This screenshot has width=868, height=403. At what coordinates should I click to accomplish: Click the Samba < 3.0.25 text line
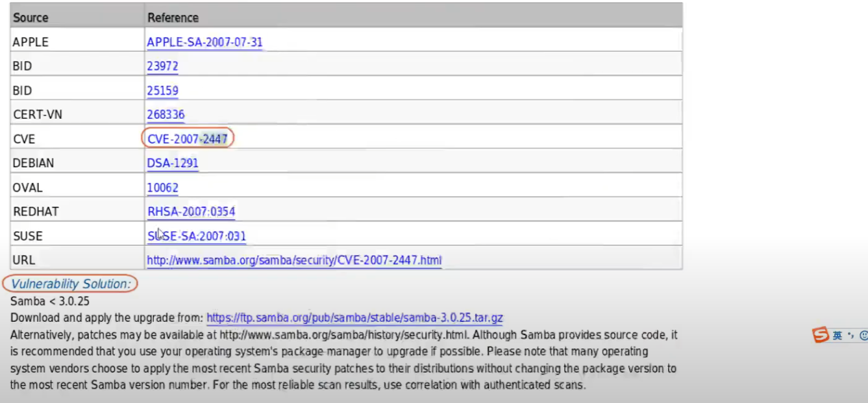tap(50, 301)
